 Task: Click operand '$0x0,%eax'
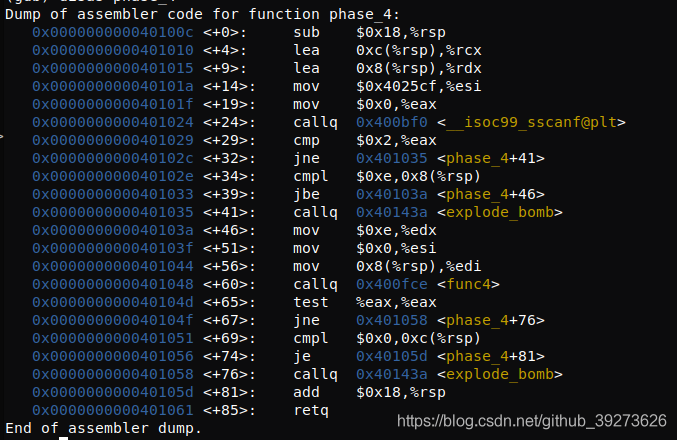(396, 104)
